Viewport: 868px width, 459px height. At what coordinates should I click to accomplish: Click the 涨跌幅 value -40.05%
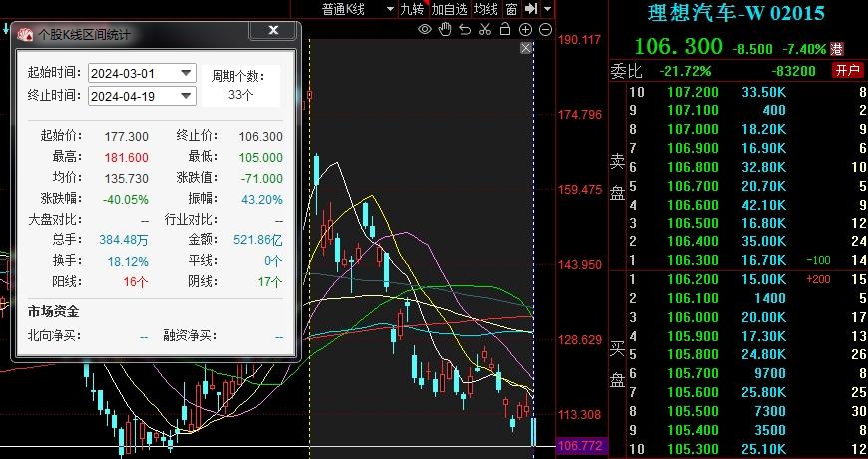click(125, 199)
